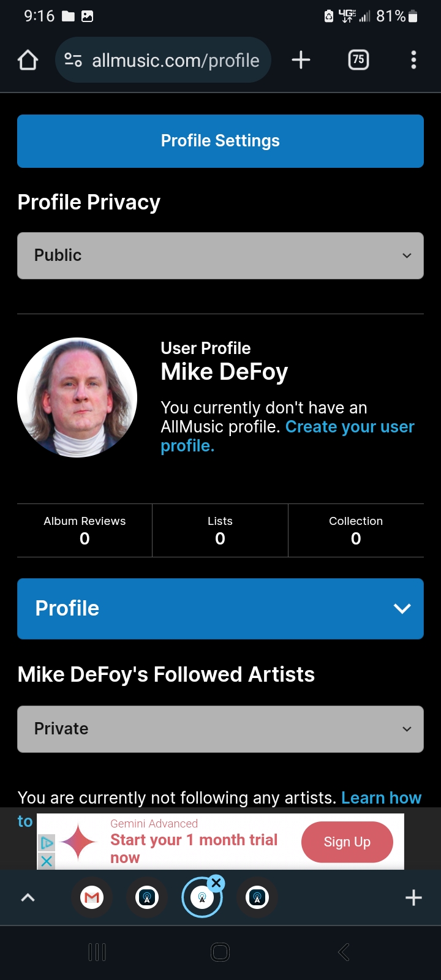Viewport: 441px width, 980px height.
Task: Switch to the Gmail tab in tab strip
Action: (x=92, y=898)
